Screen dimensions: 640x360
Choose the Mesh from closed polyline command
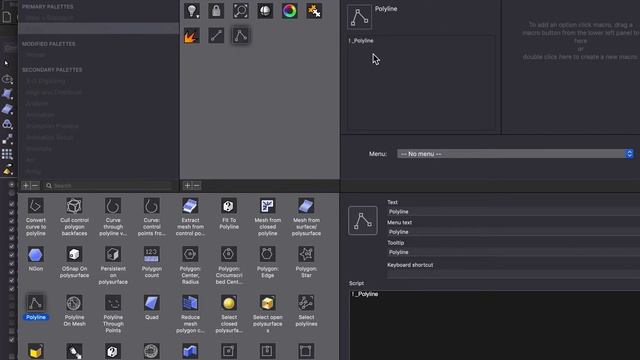click(267, 217)
